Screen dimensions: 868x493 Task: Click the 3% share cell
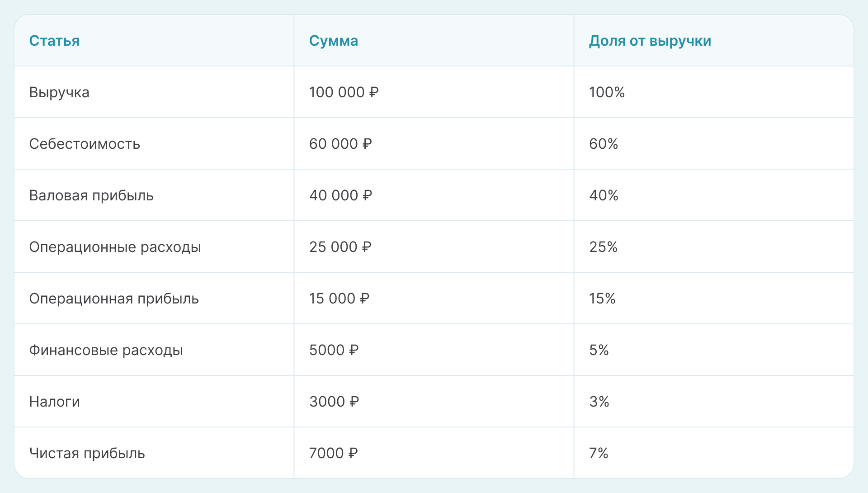tap(599, 402)
